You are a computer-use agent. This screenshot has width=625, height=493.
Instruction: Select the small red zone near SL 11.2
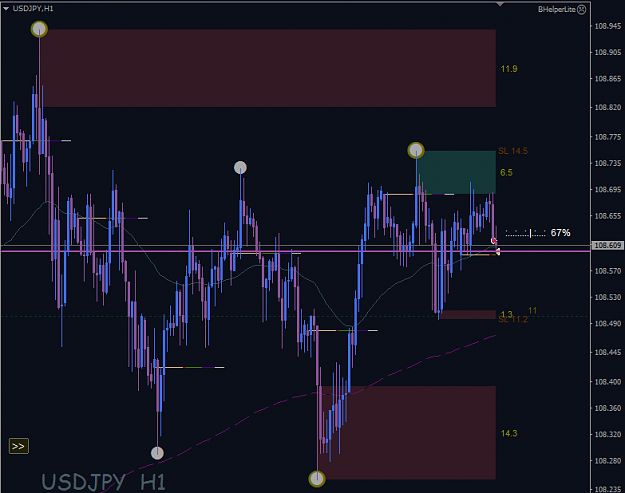tap(468, 314)
